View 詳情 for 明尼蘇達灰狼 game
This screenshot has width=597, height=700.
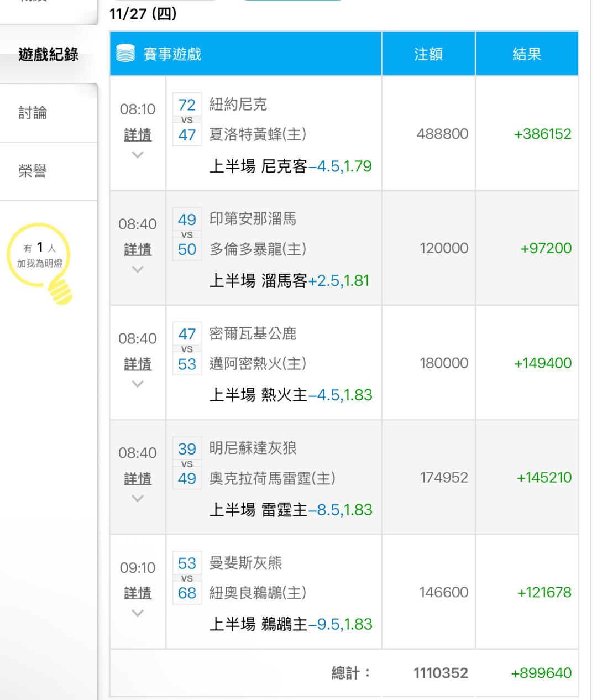pyautogui.click(x=138, y=478)
